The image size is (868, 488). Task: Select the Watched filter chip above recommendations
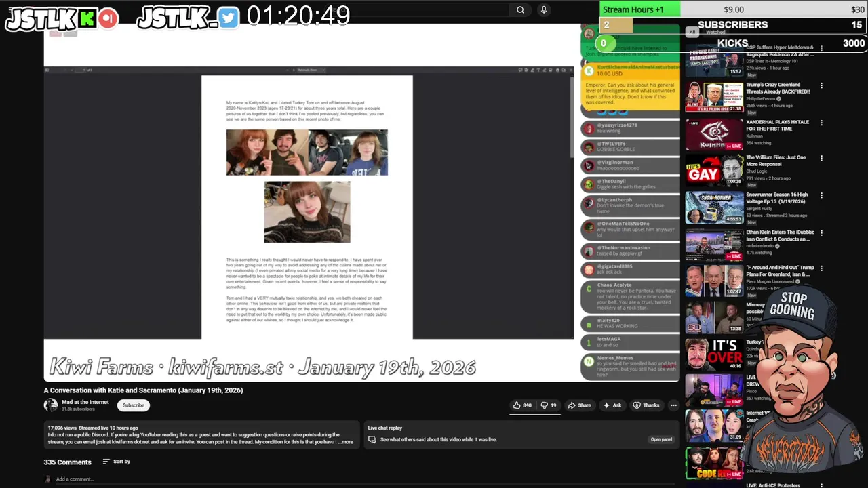point(716,32)
